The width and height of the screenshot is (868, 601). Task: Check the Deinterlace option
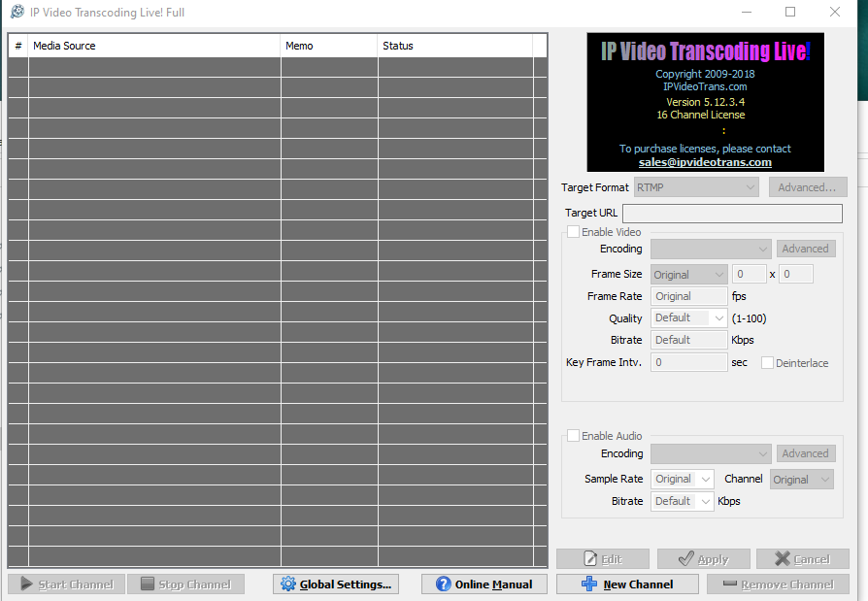[x=767, y=363]
